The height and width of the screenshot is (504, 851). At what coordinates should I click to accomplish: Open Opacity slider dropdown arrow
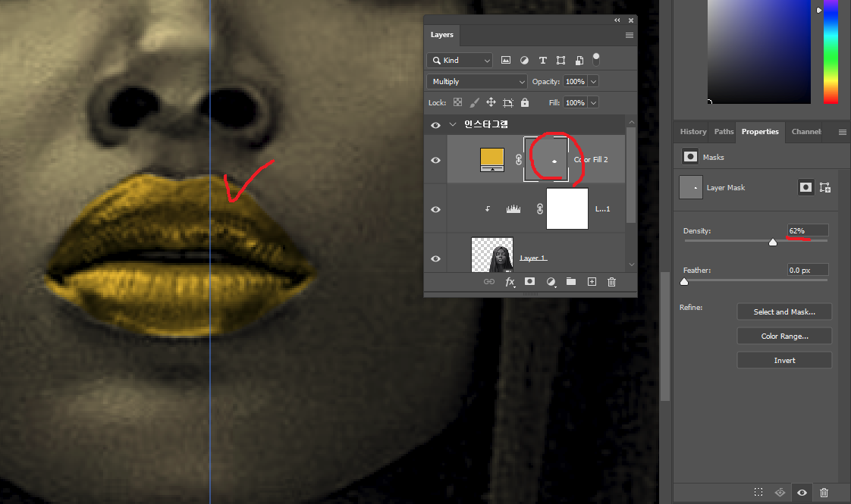[x=594, y=81]
